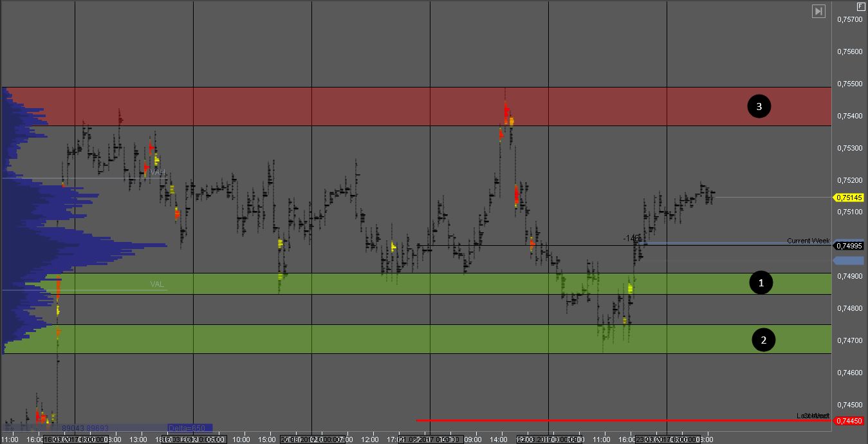Click the black circle marker numbered 2
This screenshot has width=868, height=444.
click(764, 340)
